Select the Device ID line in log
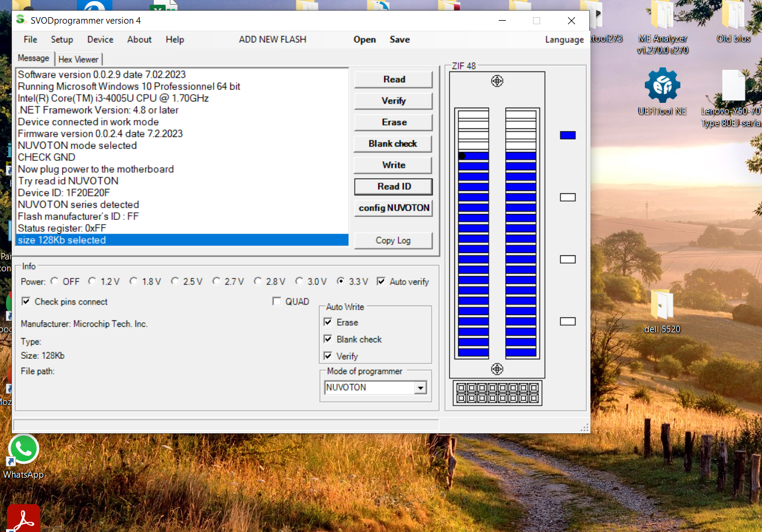The height and width of the screenshot is (532, 762). pos(64,193)
